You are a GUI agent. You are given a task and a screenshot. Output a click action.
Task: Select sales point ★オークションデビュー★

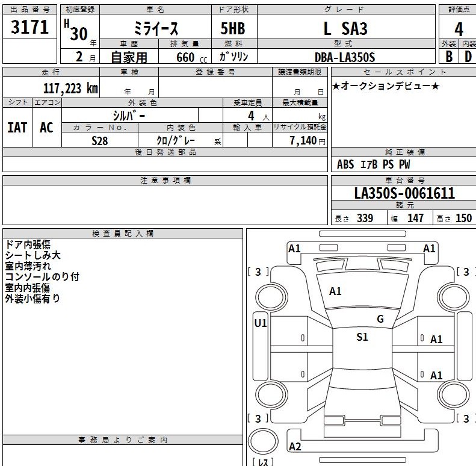click(x=386, y=86)
